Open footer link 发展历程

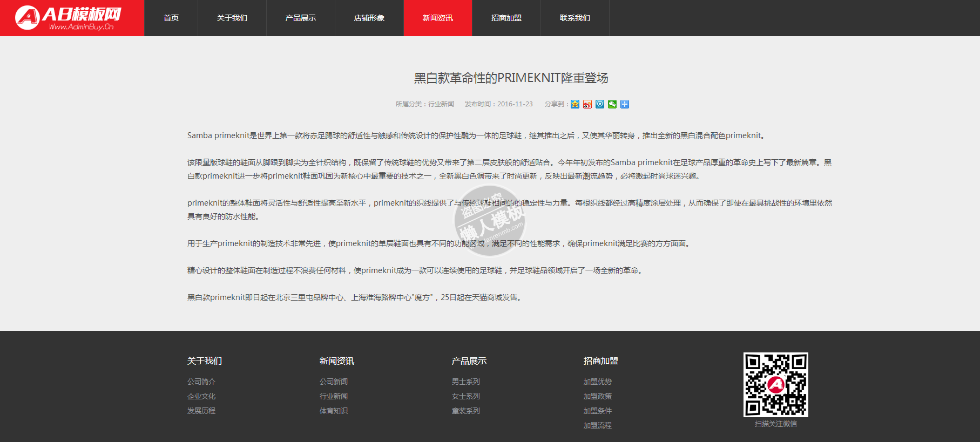201,411
